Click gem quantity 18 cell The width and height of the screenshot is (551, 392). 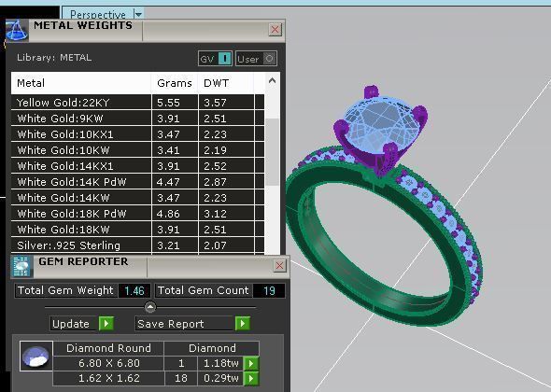pos(181,378)
